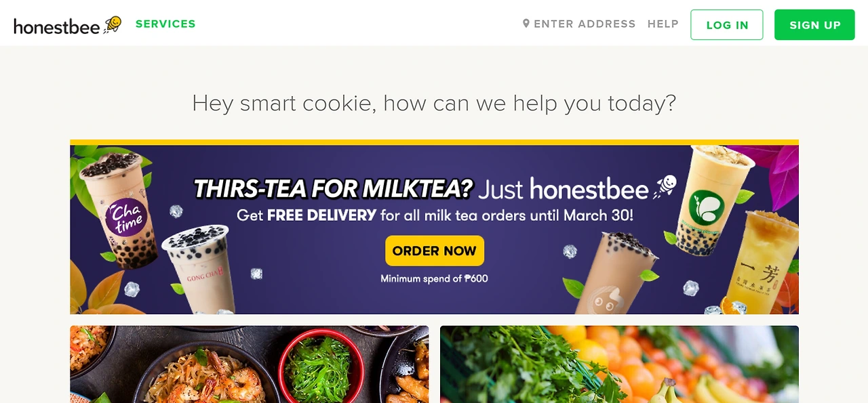Image resolution: width=868 pixels, height=403 pixels.
Task: Click the Enter Address field
Action: click(579, 24)
